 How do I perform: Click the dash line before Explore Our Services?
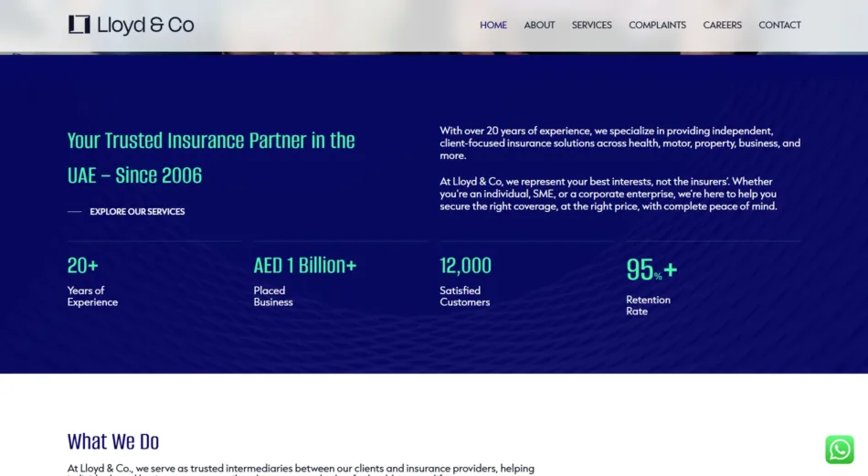coord(74,212)
